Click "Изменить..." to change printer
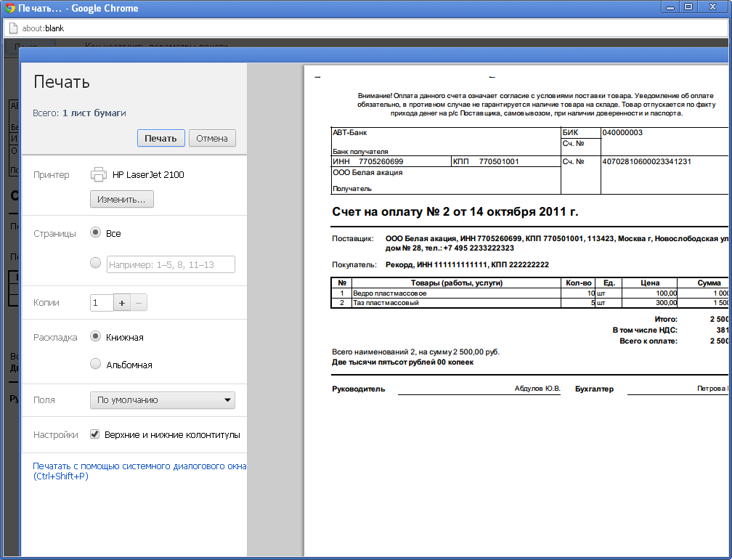 click(121, 199)
